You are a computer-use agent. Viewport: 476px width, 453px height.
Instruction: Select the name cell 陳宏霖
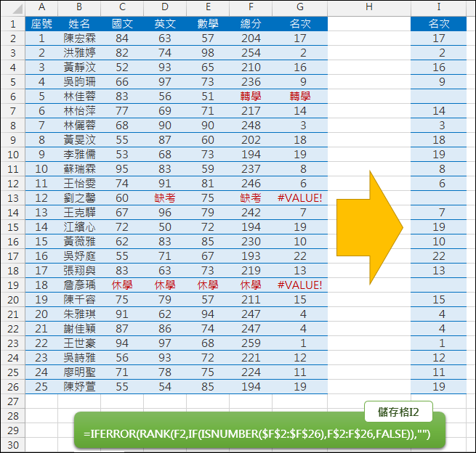[79, 38]
